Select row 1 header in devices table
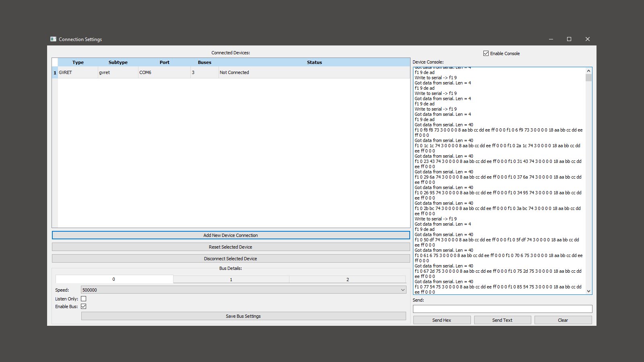 pos(55,72)
